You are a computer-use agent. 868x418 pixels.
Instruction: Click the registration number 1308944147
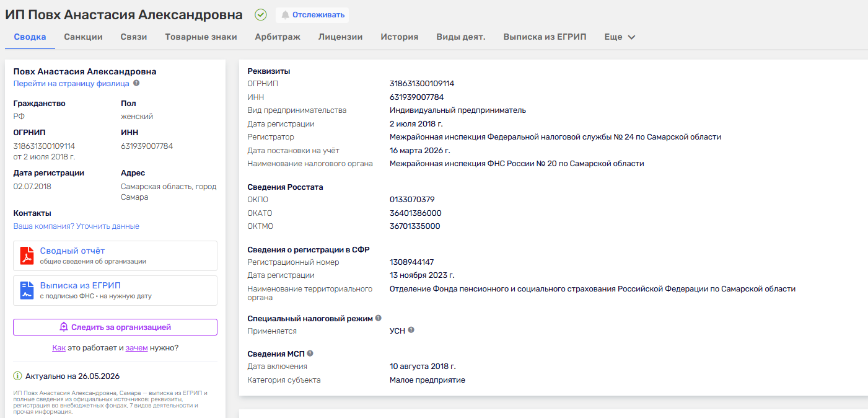point(412,262)
